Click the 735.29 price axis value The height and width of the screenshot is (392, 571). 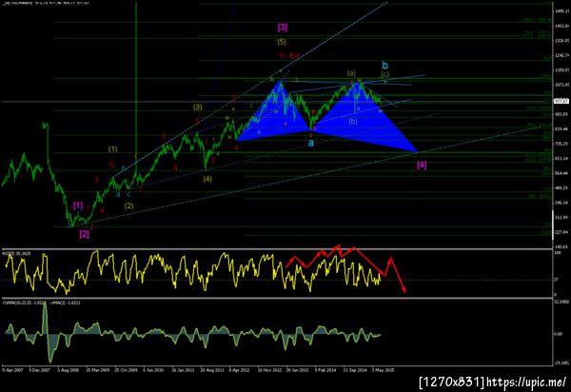coord(562,144)
